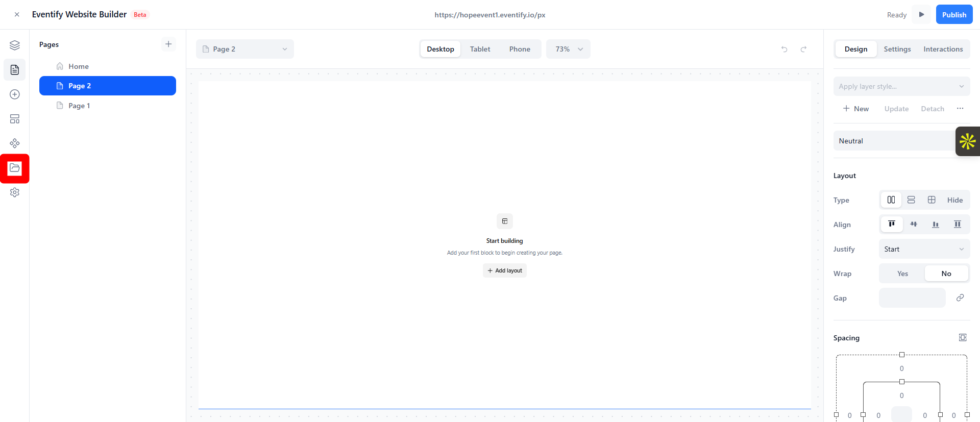
Task: Click Detach layer style
Action: coord(933,109)
